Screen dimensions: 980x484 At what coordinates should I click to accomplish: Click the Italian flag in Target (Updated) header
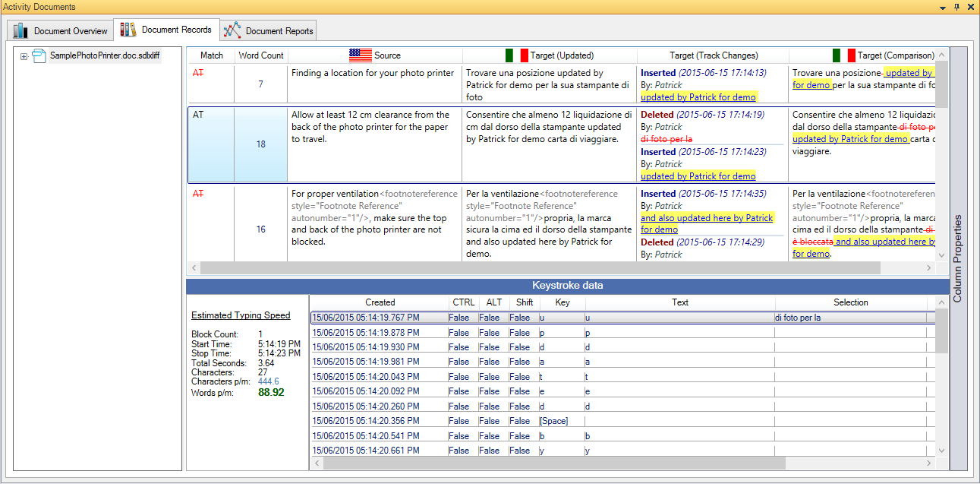tap(517, 55)
